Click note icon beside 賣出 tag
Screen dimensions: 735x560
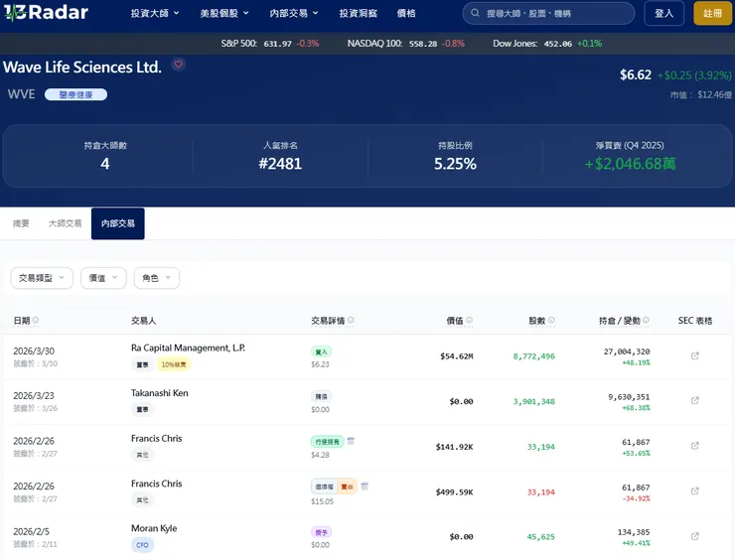365,486
